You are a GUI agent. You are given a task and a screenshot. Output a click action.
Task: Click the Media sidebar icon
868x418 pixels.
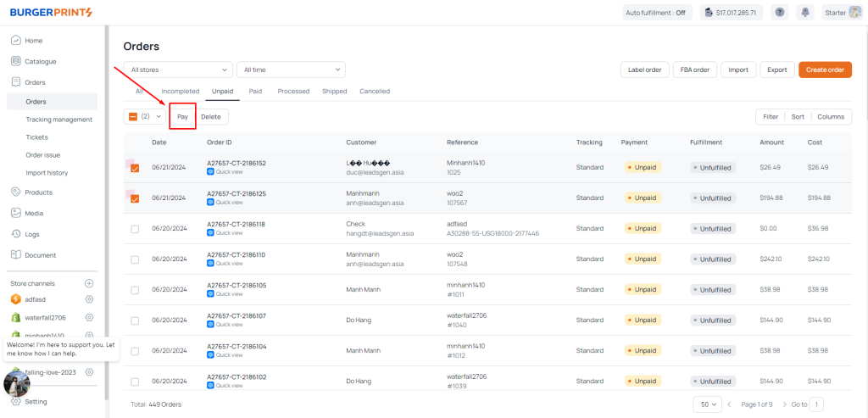coord(16,213)
